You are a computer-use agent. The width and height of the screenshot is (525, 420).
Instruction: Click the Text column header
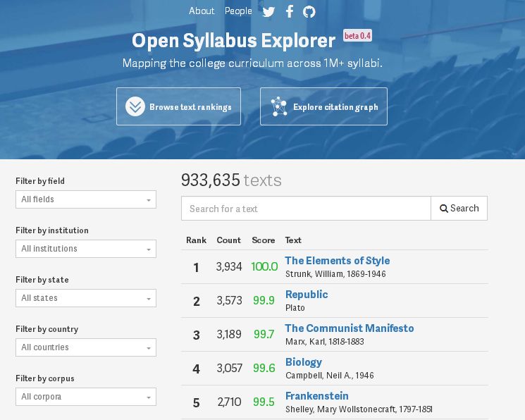point(293,240)
